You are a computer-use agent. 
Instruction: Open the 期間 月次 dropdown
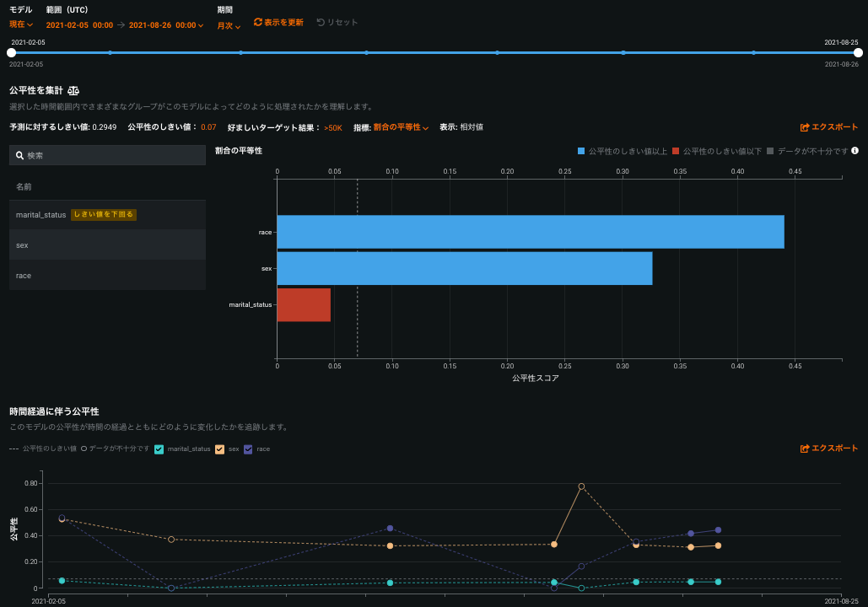pyautogui.click(x=229, y=26)
